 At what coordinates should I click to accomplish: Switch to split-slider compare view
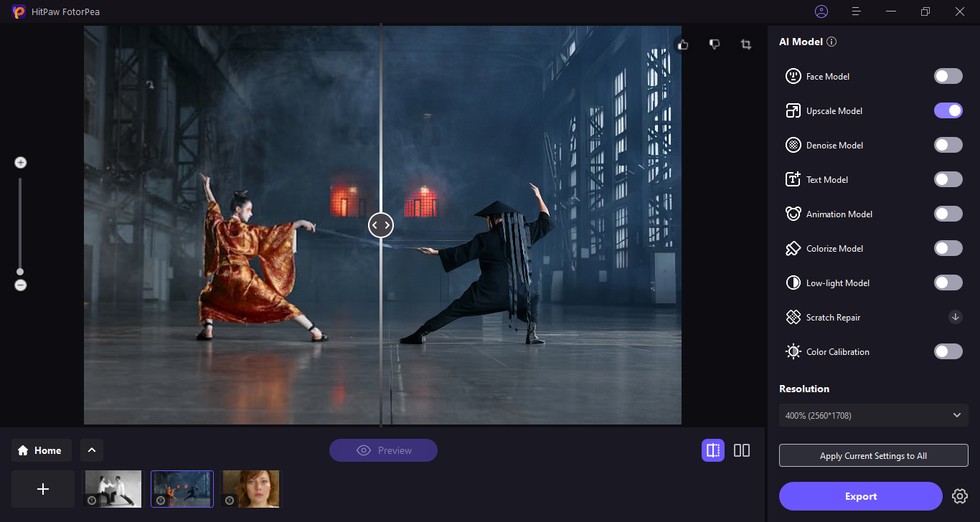coord(713,450)
